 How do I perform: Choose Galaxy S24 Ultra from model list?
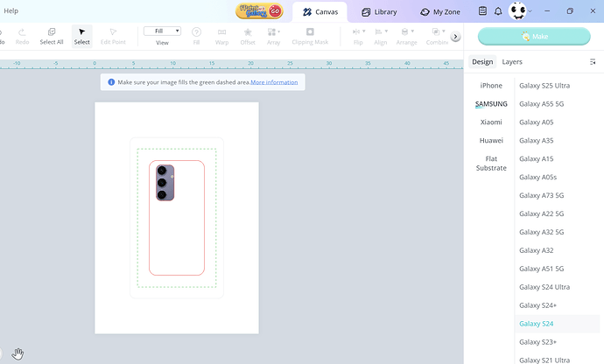click(x=544, y=287)
